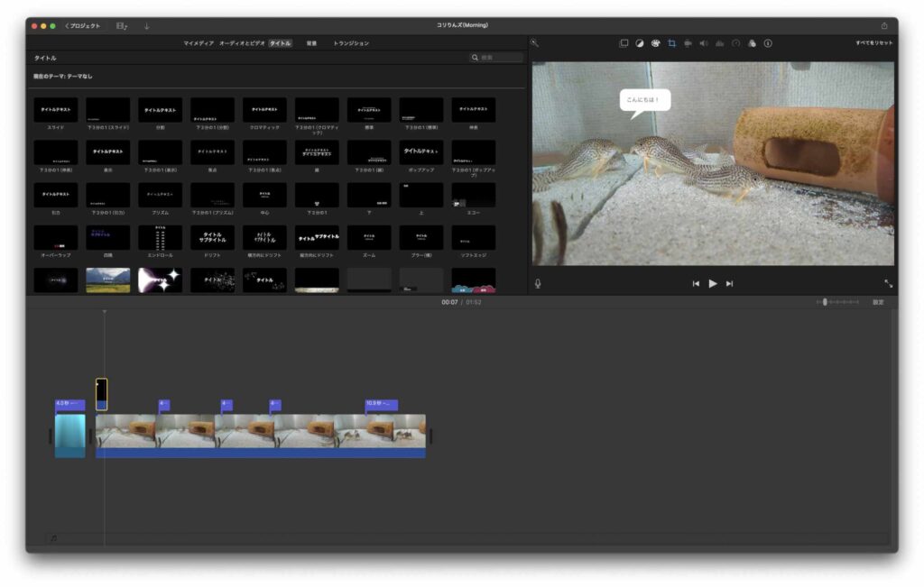Open the color correction palette tool
924x587 pixels.
655,43
